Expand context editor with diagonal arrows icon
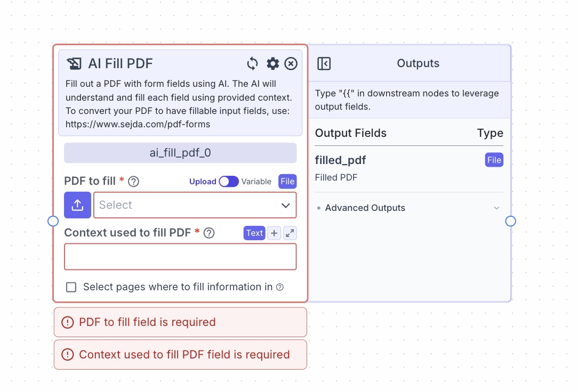578x392 pixels. 290,233
